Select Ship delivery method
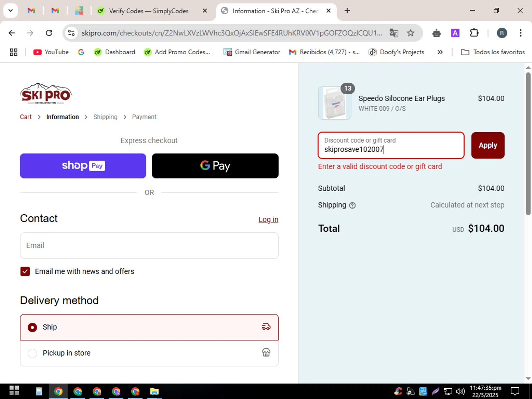Image resolution: width=532 pixels, height=399 pixels. tap(149, 327)
